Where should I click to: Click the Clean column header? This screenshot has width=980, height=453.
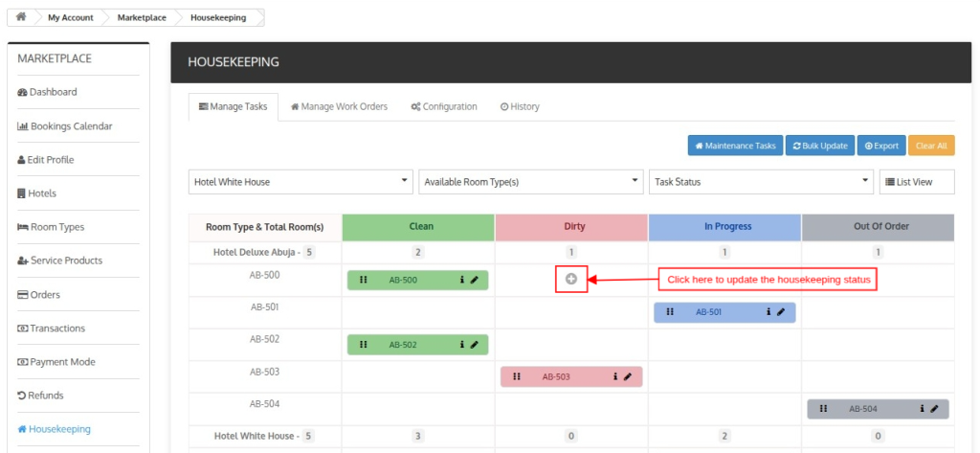pyautogui.click(x=419, y=227)
